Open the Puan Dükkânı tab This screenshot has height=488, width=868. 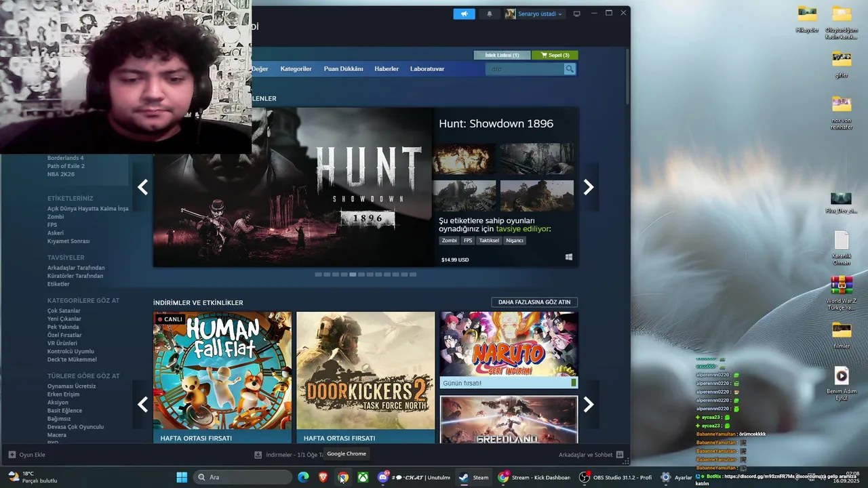343,69
